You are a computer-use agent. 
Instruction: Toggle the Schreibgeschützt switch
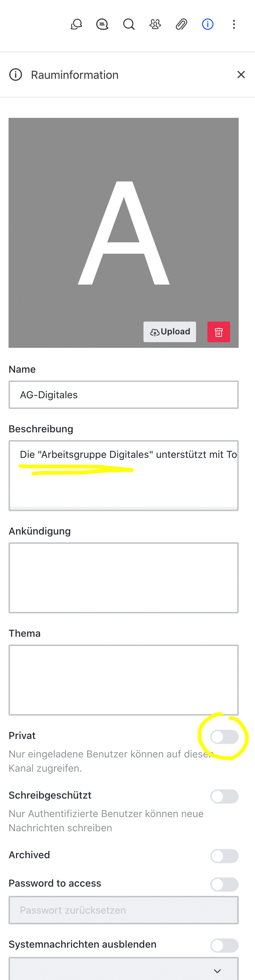click(x=224, y=796)
